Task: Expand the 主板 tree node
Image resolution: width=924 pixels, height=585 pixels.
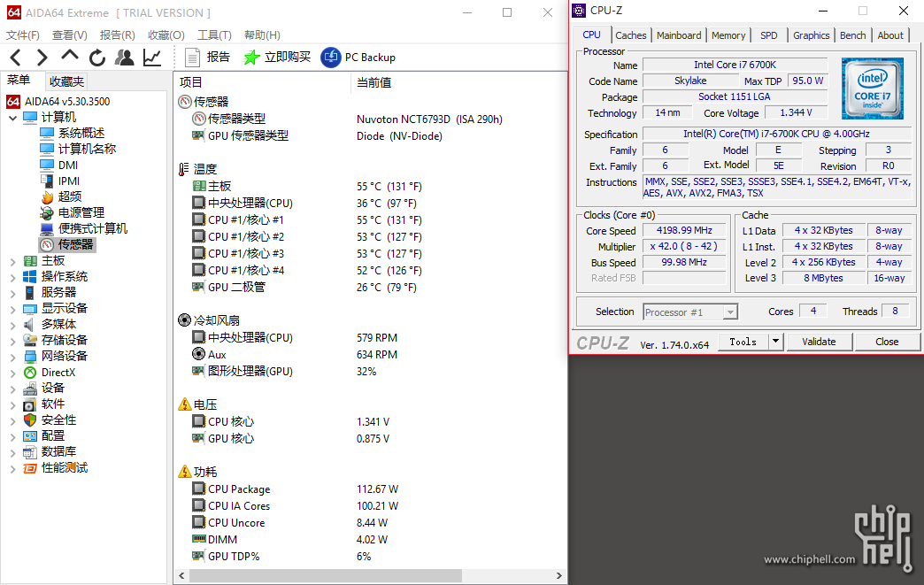Action: click(x=13, y=261)
